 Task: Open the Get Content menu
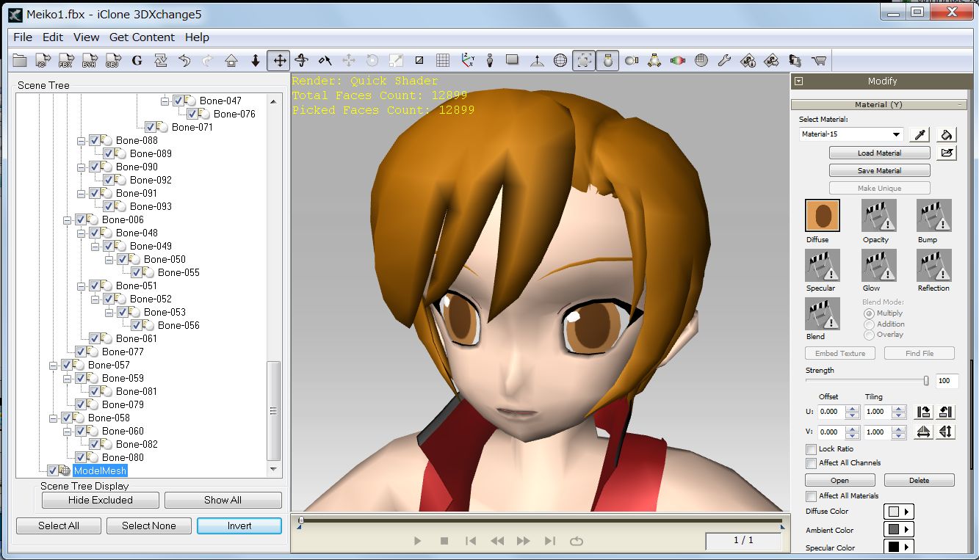coord(142,37)
